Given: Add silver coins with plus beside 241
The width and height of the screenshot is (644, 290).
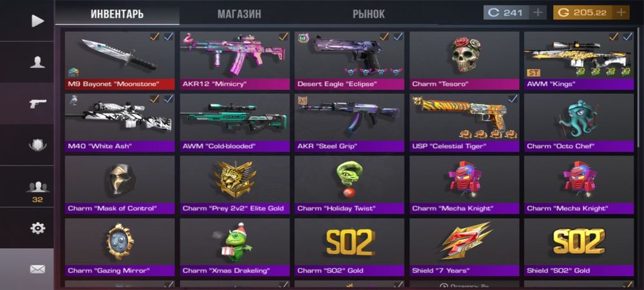Looking at the screenshot, I should click(x=537, y=13).
